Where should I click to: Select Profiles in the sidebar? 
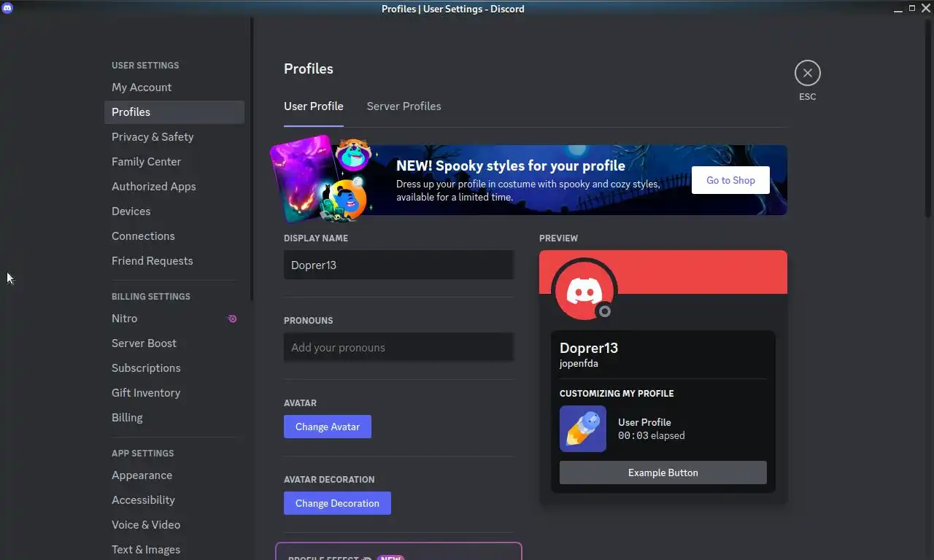174,112
